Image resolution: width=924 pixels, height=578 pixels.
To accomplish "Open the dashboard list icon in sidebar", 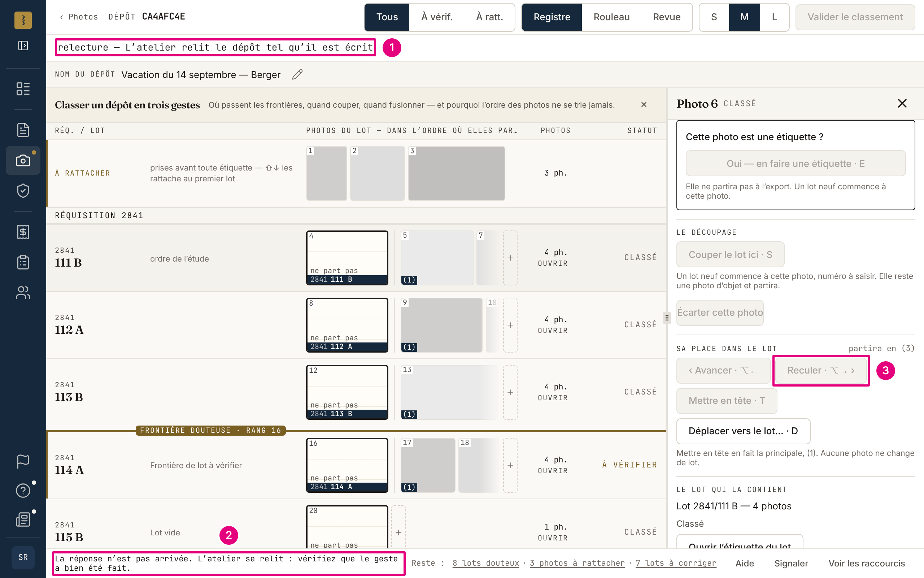I will coord(23,89).
